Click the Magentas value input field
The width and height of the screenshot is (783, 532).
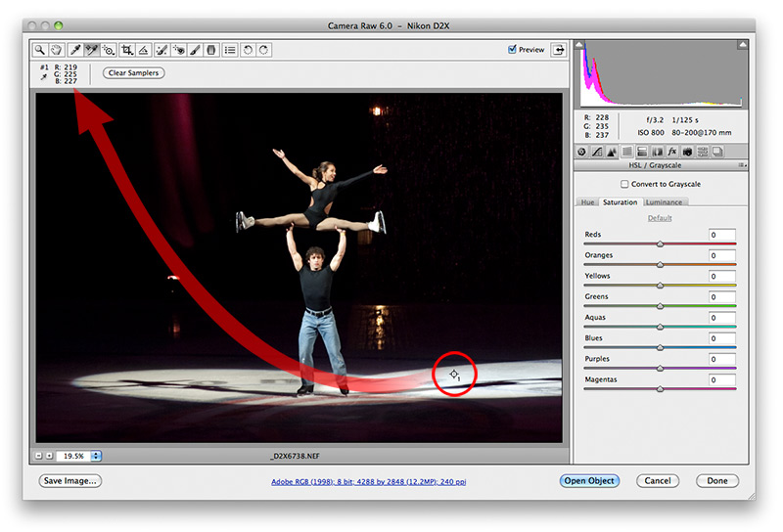point(722,379)
